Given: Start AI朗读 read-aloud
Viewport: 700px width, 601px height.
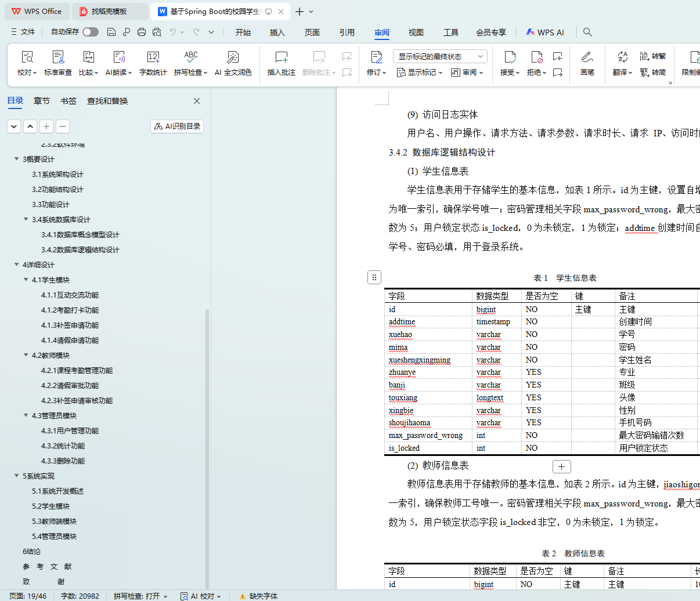Looking at the screenshot, I should click(118, 63).
